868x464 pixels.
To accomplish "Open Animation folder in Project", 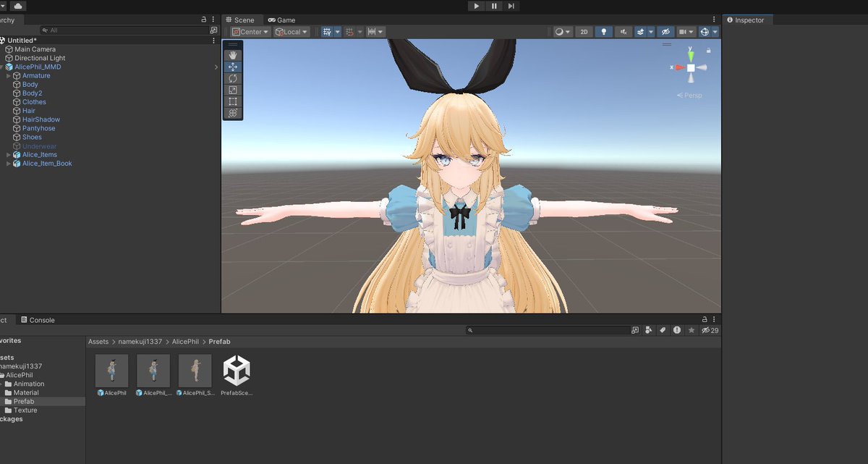I will 29,384.
